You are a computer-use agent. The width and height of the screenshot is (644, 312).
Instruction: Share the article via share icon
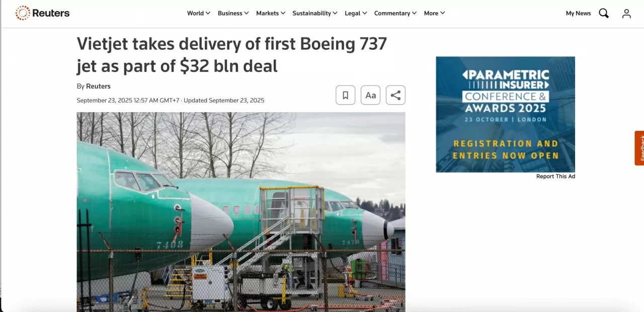[395, 95]
